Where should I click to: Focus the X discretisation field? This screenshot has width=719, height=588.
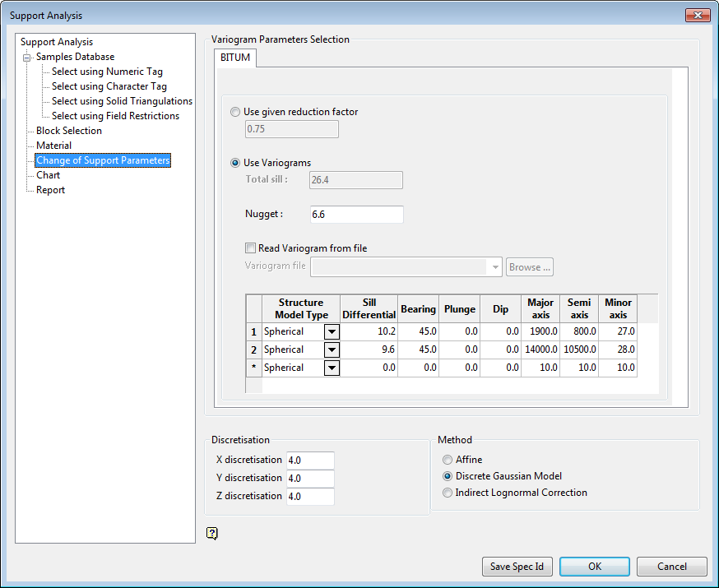310,461
